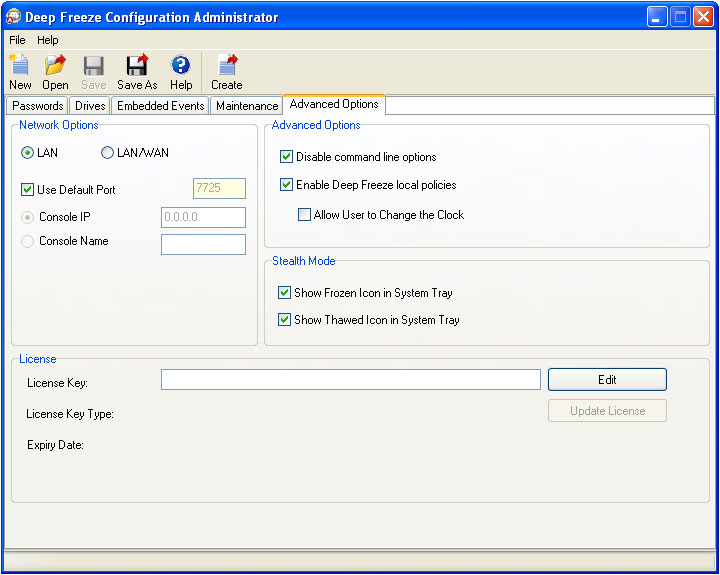Open the Maintenance tab
The height and width of the screenshot is (575, 720).
click(247, 106)
